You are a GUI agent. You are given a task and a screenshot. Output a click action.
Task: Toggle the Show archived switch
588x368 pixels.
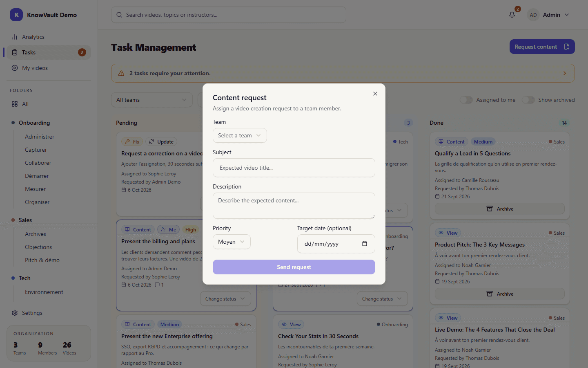pyautogui.click(x=528, y=100)
